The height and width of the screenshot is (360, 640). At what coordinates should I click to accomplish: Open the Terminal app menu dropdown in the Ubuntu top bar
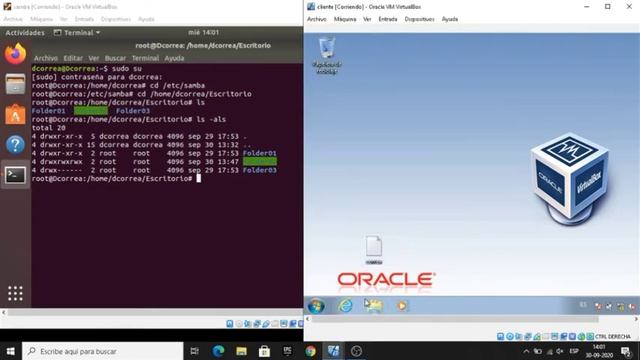coord(77,33)
